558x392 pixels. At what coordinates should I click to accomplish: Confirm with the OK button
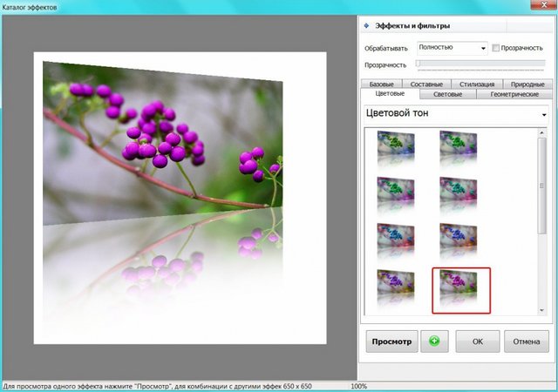coord(476,340)
